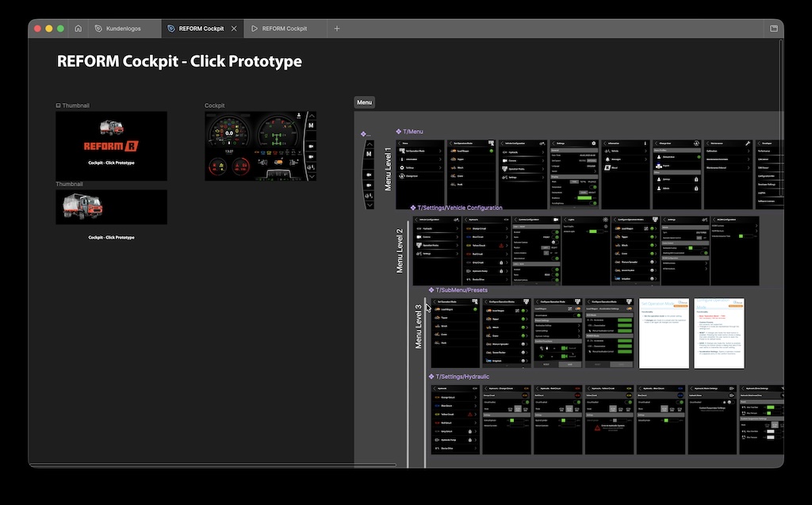Click user profile icon in Cockpit frame
Viewport: 812px width, 505px height.
pyautogui.click(x=299, y=115)
